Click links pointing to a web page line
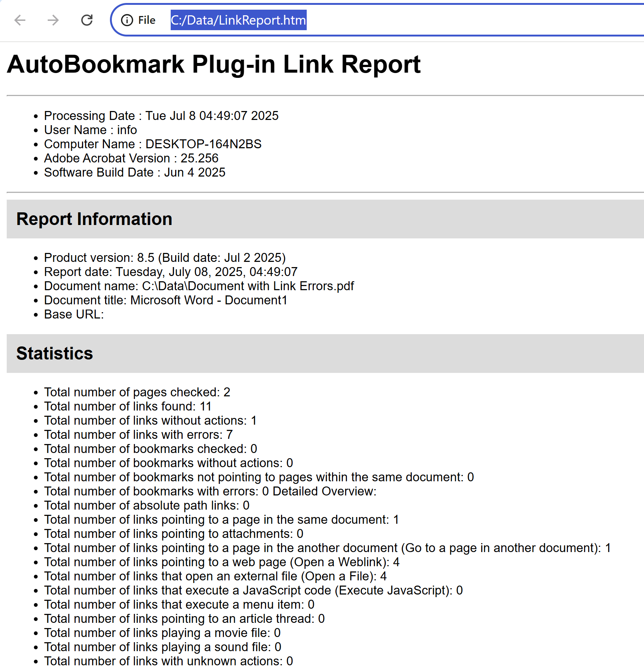 [222, 562]
